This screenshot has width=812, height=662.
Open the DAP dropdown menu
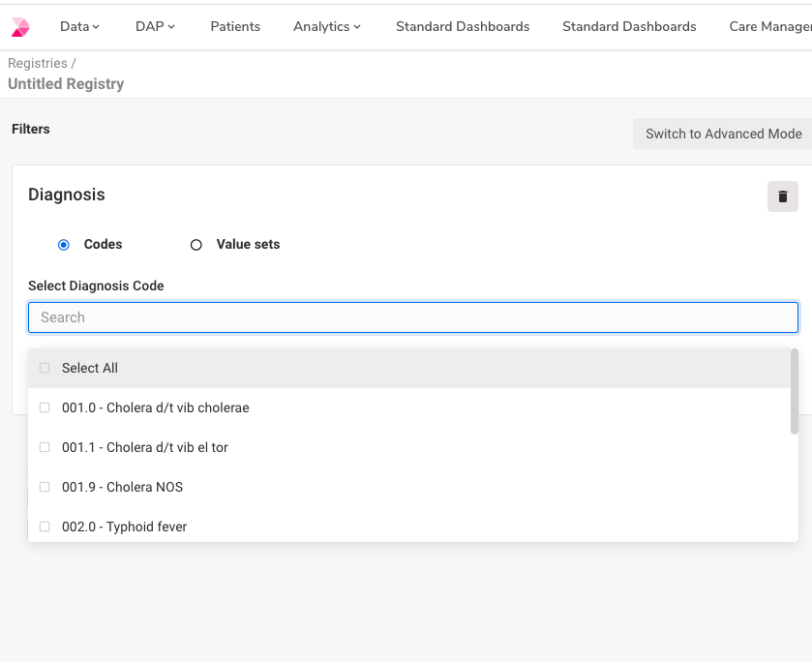point(155,26)
